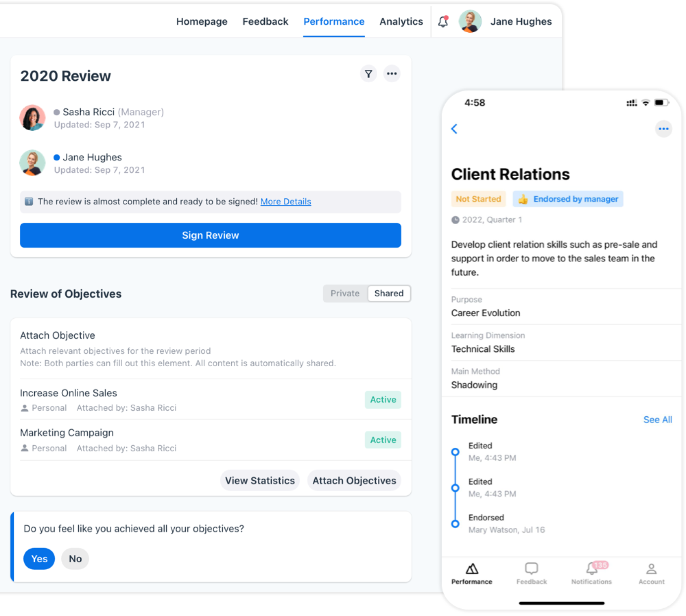686x616 pixels.
Task: Open the More Details link
Action: point(285,201)
